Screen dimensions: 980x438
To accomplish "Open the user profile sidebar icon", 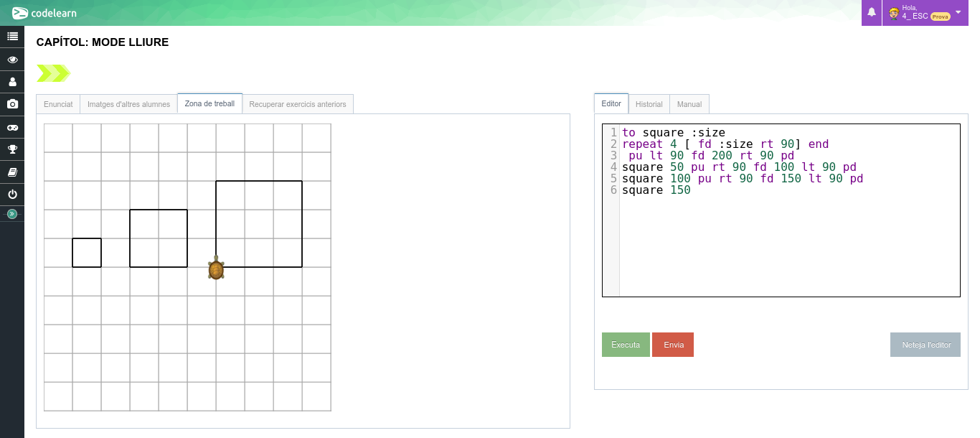I will click(x=12, y=82).
